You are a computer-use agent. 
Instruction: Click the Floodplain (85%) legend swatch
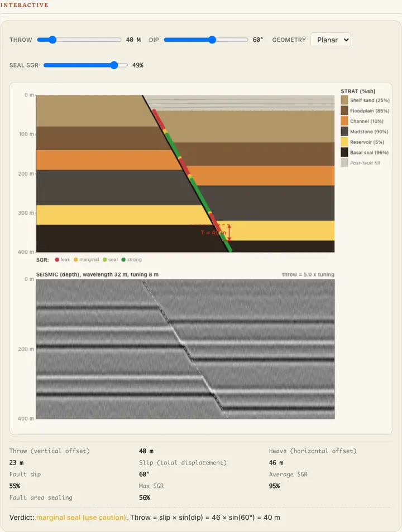tap(344, 110)
